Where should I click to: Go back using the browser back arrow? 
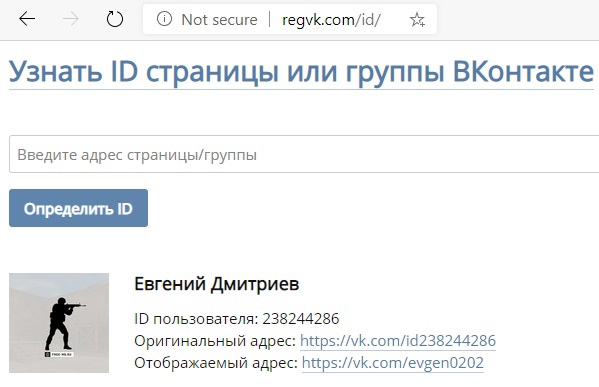click(27, 19)
